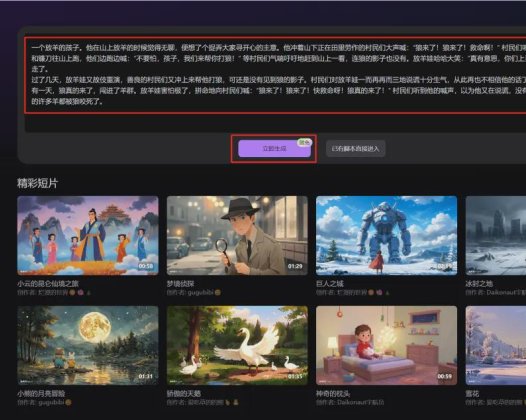Click the author line under 骄傲的天鹅
Screen dimensions: 526x420
tap(203, 402)
